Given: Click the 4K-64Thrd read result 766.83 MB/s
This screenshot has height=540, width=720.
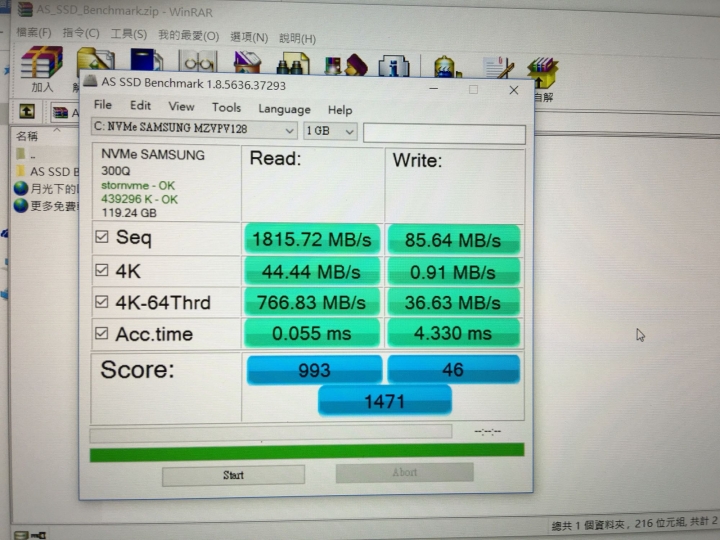Looking at the screenshot, I should (312, 303).
